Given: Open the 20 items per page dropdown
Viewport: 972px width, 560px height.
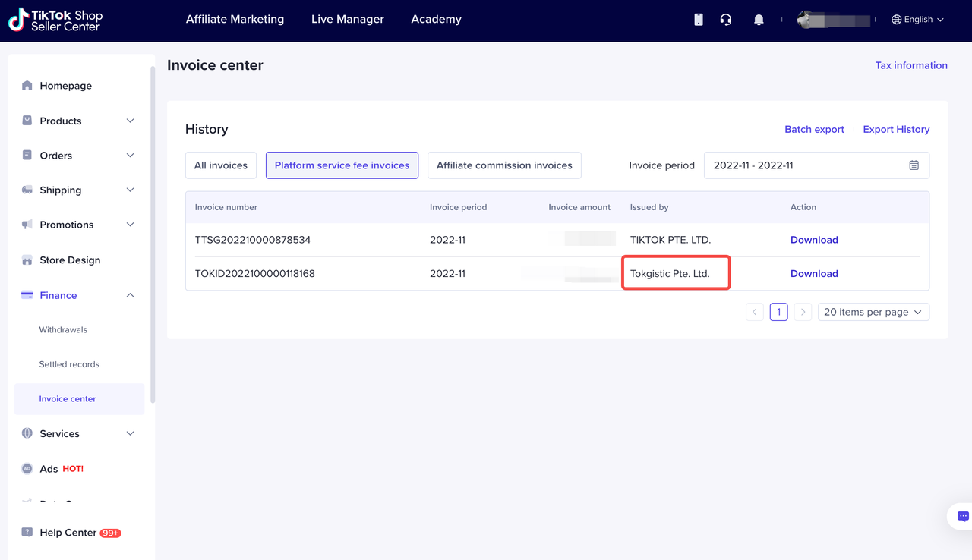Looking at the screenshot, I should pos(873,312).
